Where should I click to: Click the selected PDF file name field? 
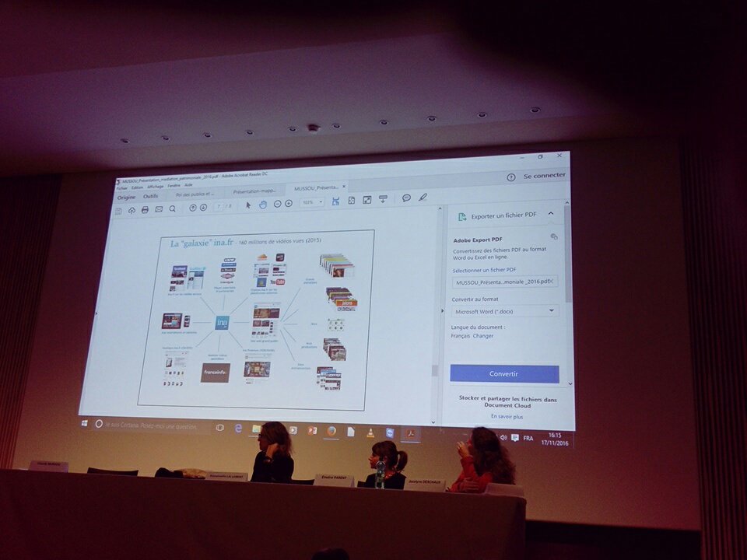pyautogui.click(x=504, y=282)
